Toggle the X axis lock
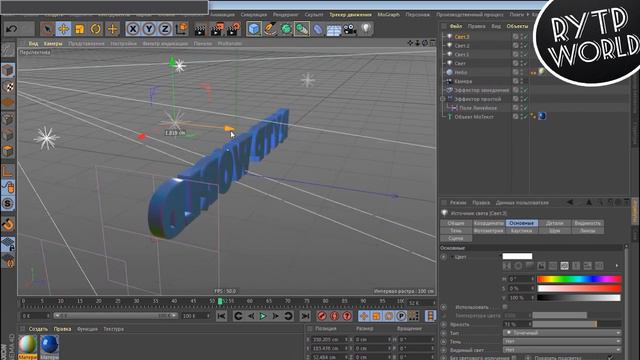 133,29
